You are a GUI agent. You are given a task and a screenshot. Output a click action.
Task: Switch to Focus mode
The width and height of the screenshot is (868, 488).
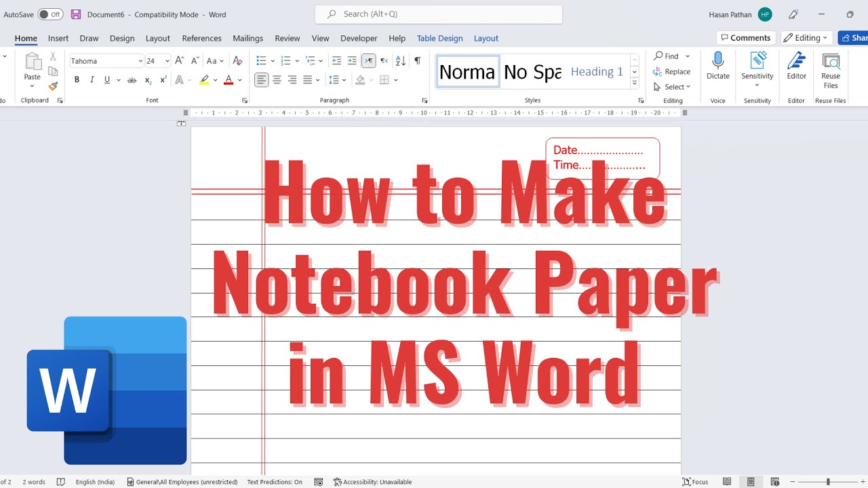click(695, 482)
